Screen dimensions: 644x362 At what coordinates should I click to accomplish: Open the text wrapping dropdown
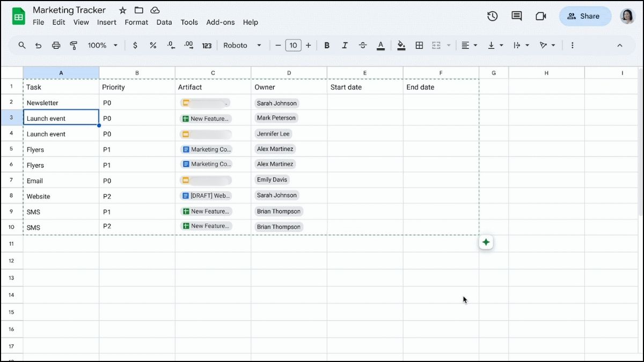point(521,46)
